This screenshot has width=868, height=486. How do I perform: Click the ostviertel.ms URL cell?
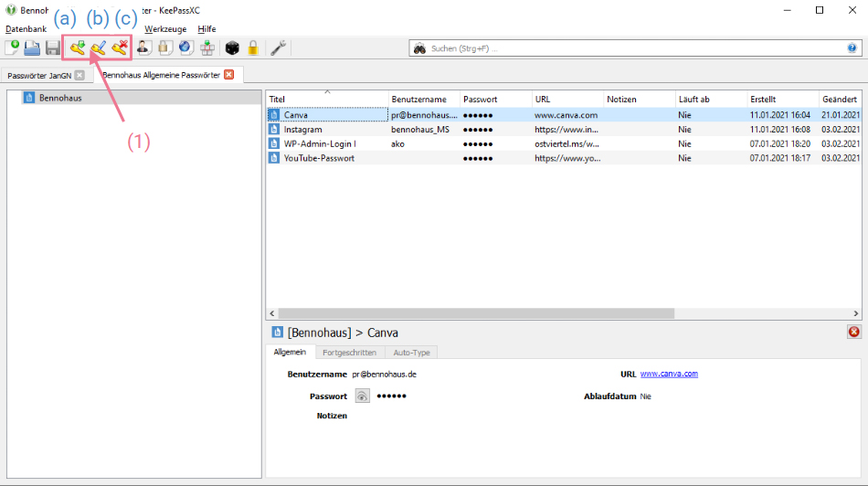[566, 143]
